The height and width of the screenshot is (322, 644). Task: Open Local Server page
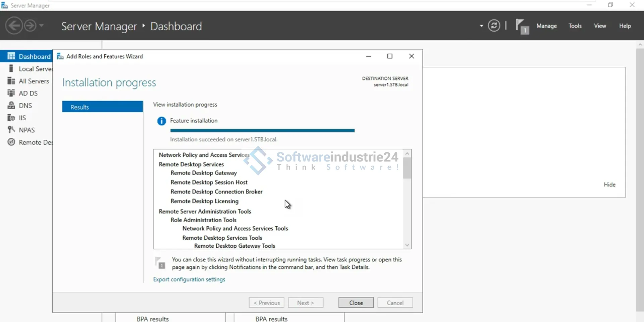pos(35,69)
